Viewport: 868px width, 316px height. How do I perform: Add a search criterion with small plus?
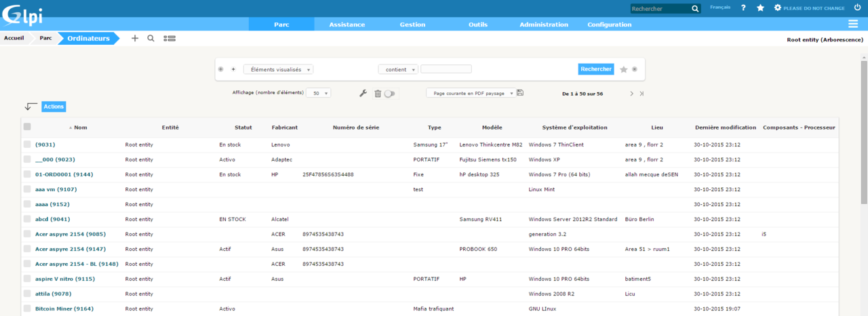point(233,69)
